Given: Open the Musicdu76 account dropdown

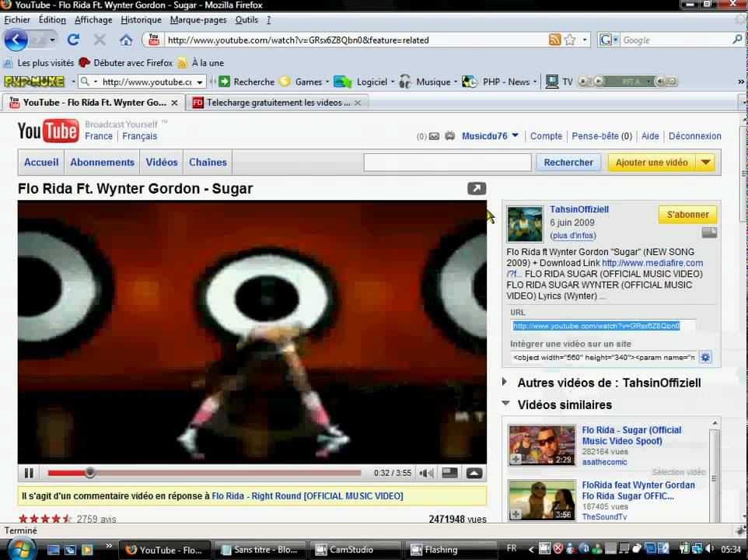Looking at the screenshot, I should [516, 136].
